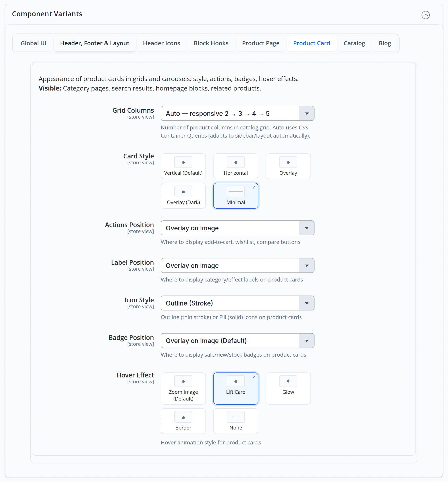
Task: Open the Badge Position dropdown
Action: pyautogui.click(x=237, y=341)
